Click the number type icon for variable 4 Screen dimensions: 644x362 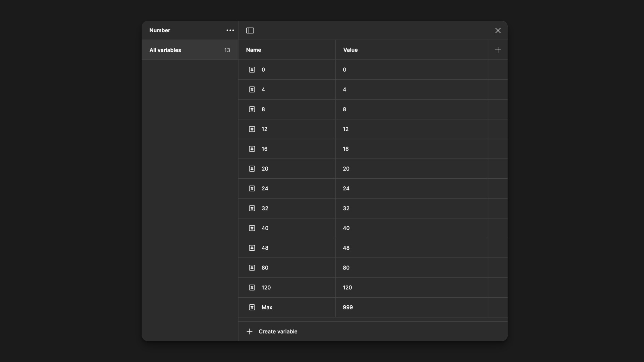pyautogui.click(x=252, y=89)
